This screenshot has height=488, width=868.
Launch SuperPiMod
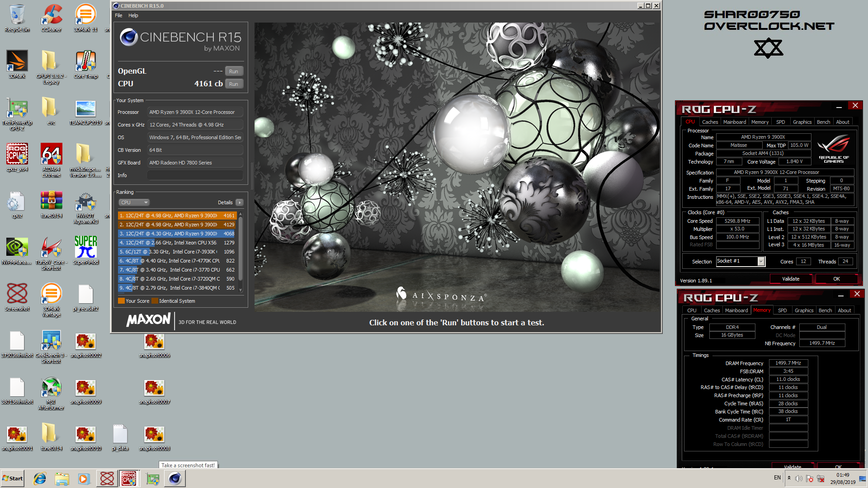[x=85, y=251]
